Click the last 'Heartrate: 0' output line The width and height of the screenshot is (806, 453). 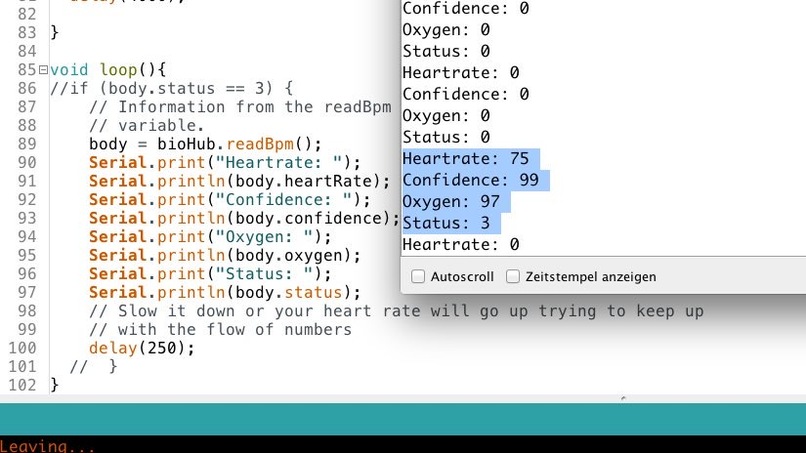pyautogui.click(x=461, y=245)
